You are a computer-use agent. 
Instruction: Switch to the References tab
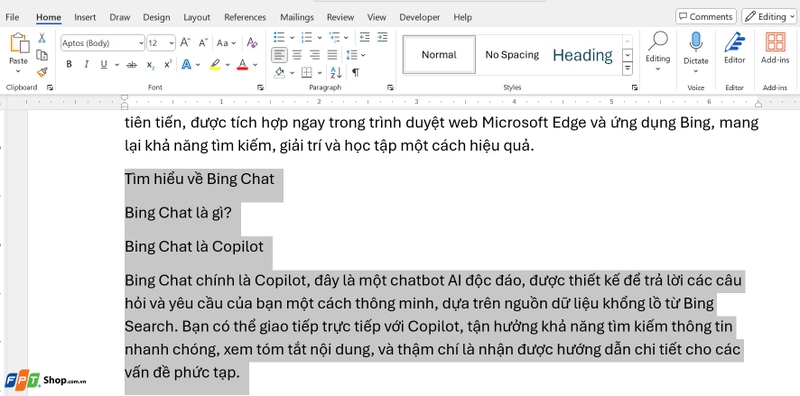click(x=245, y=17)
